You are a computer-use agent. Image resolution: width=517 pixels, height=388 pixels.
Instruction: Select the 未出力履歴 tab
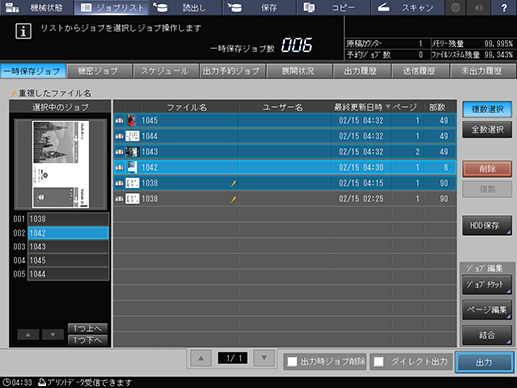coord(483,71)
